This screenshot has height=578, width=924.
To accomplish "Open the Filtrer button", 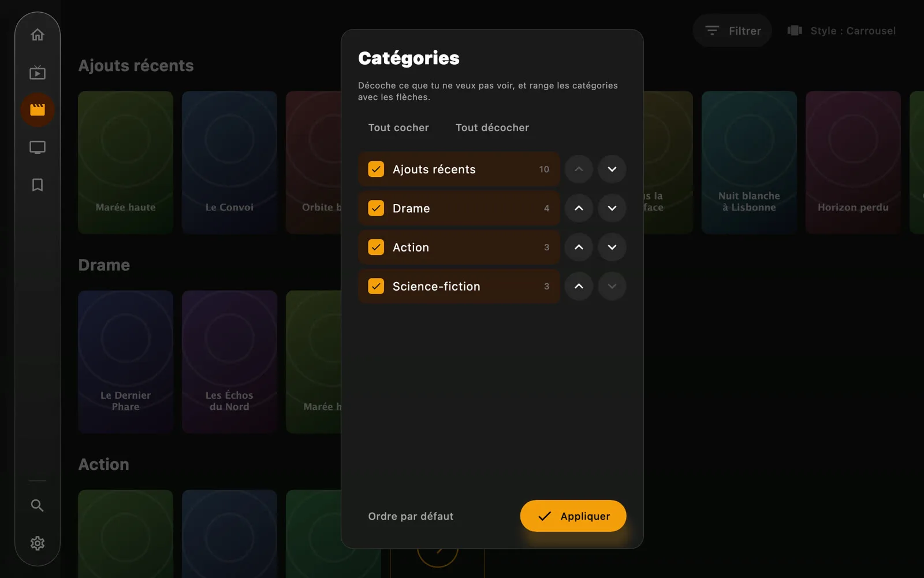I will [x=732, y=31].
